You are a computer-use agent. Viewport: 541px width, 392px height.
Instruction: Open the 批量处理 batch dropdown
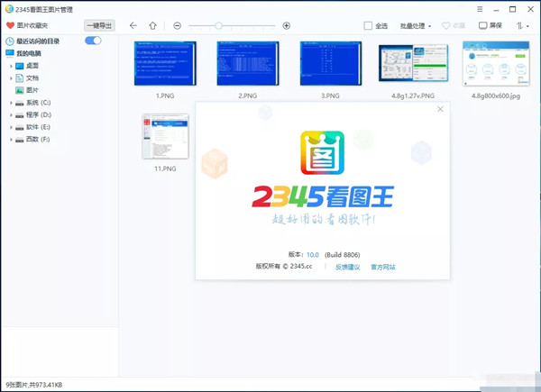tap(416, 26)
